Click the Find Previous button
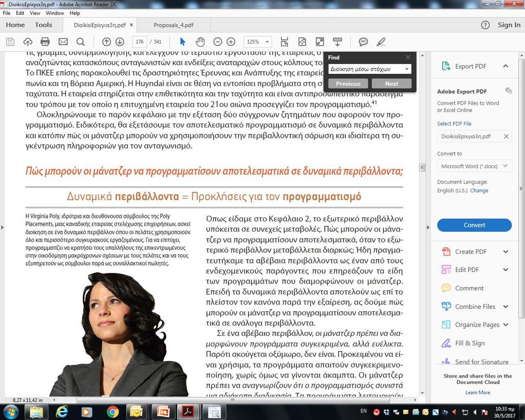This screenshot has height=420, width=525. tap(348, 84)
